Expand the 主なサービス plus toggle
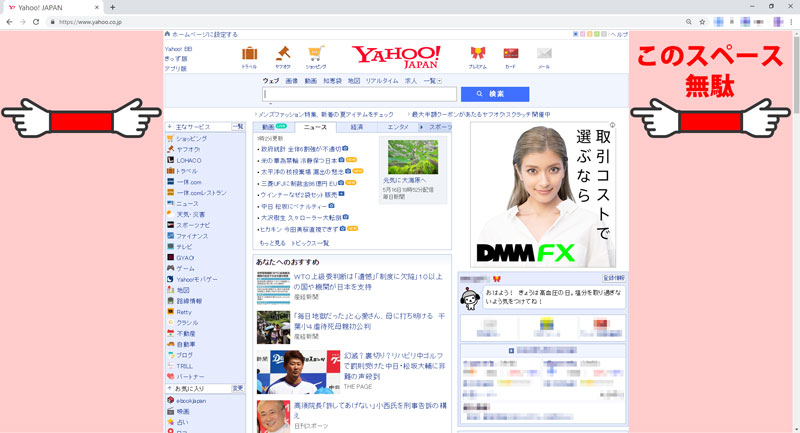This screenshot has height=433, width=800. pyautogui.click(x=169, y=126)
